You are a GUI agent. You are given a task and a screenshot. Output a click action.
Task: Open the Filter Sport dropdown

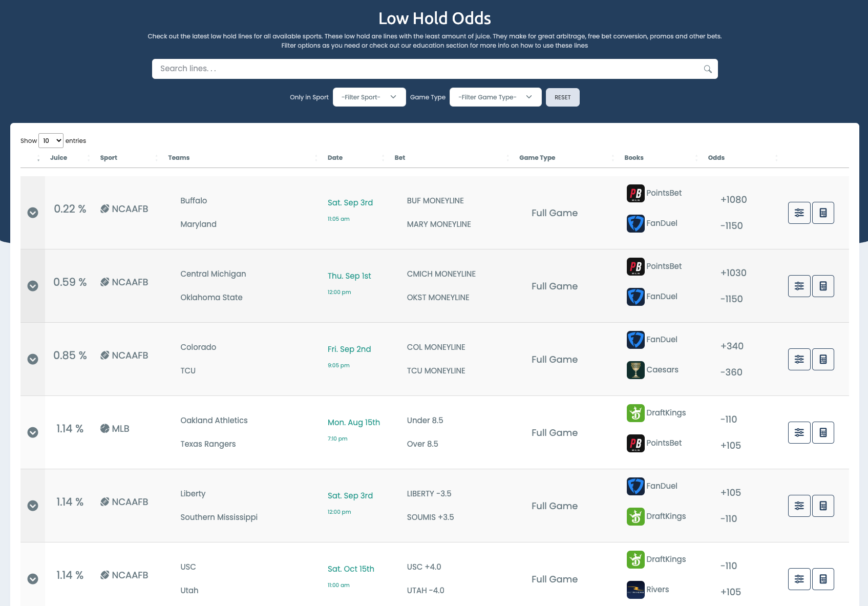tap(369, 97)
